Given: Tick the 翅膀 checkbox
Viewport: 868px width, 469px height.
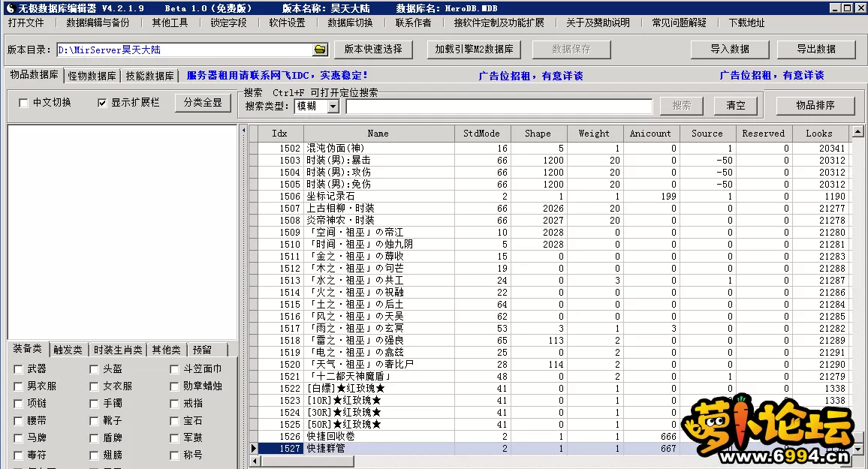Looking at the screenshot, I should 94,455.
